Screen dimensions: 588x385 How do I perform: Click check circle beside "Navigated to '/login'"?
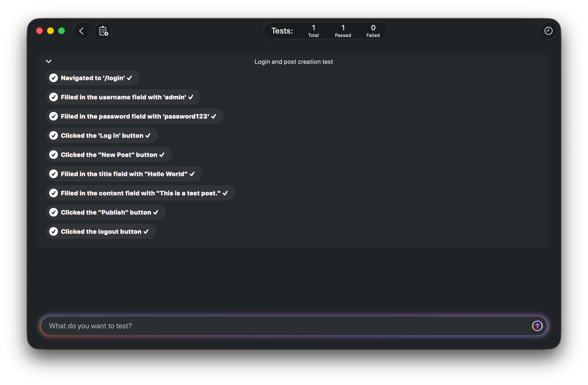(53, 78)
